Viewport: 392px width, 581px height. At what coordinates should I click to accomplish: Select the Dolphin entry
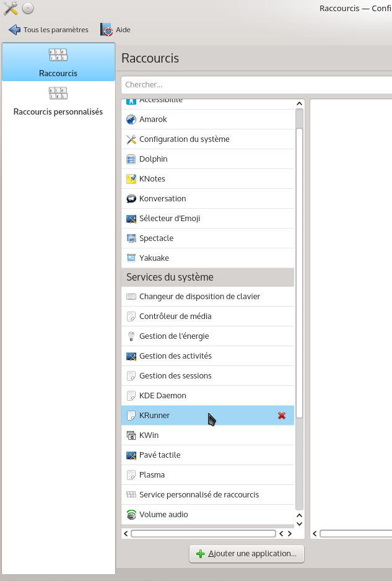(208, 159)
